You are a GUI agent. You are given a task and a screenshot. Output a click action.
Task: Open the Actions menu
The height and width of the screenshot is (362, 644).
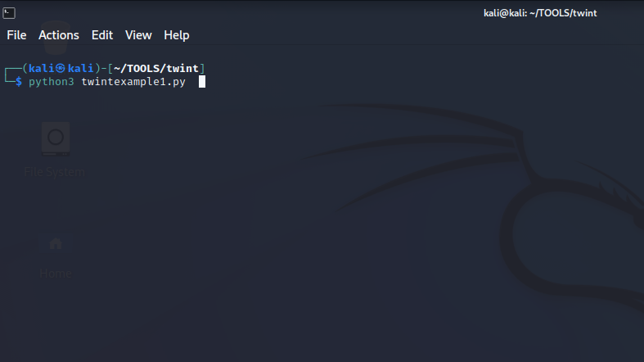click(59, 35)
